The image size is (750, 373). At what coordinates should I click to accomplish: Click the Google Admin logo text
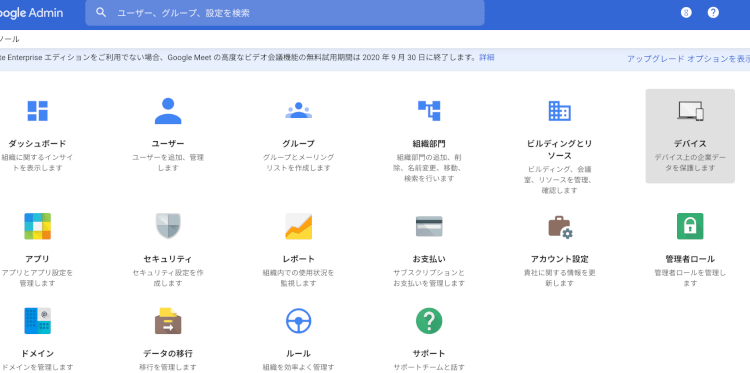click(31, 13)
